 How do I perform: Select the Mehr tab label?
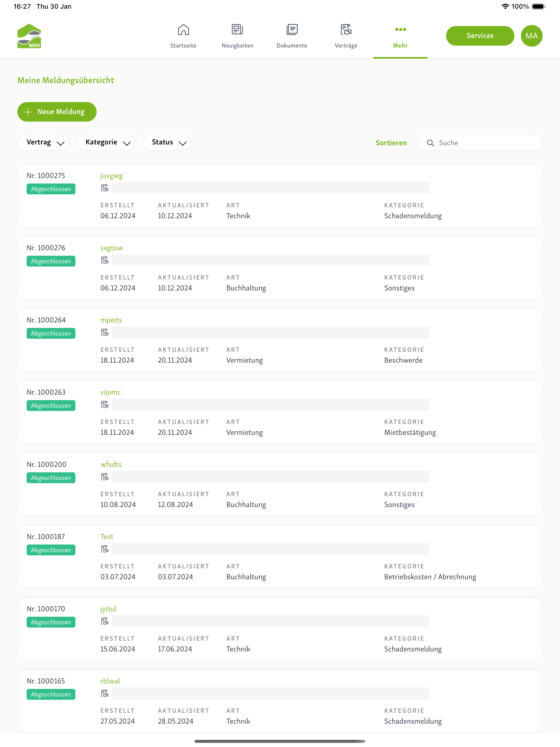[x=400, y=46]
